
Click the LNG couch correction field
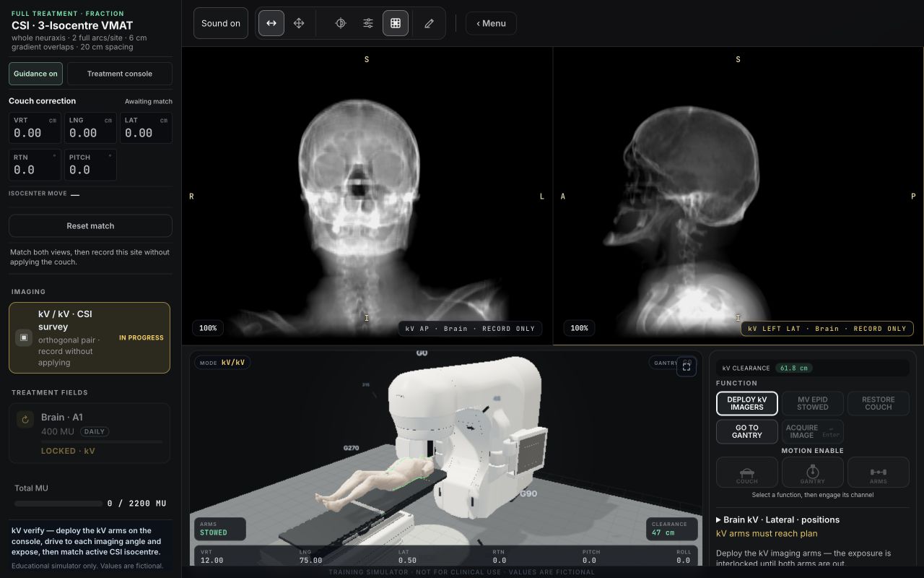point(90,128)
